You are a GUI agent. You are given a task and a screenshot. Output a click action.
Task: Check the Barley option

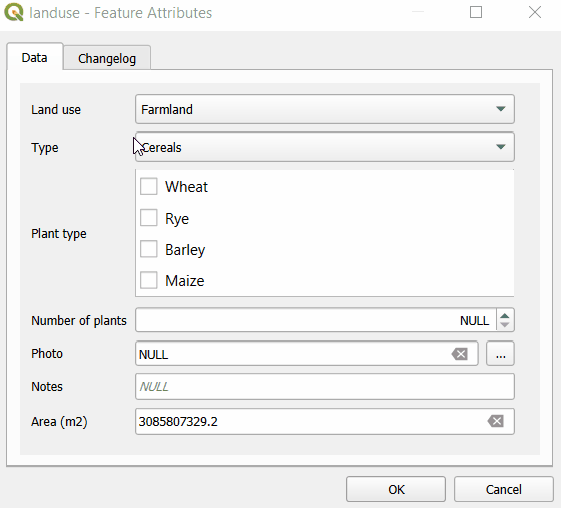pos(148,249)
